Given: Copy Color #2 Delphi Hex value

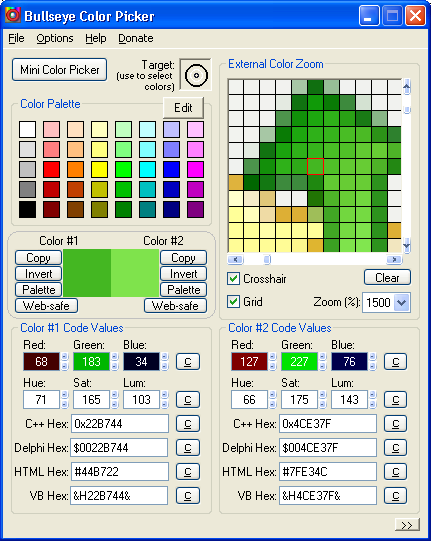Looking at the screenshot, I should coord(396,447).
